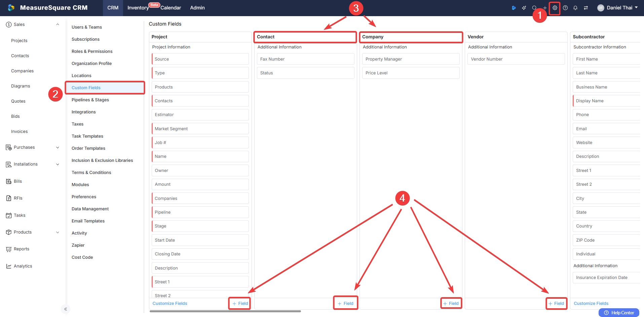Click the Sales dollar icon in the sidebar

[9, 25]
